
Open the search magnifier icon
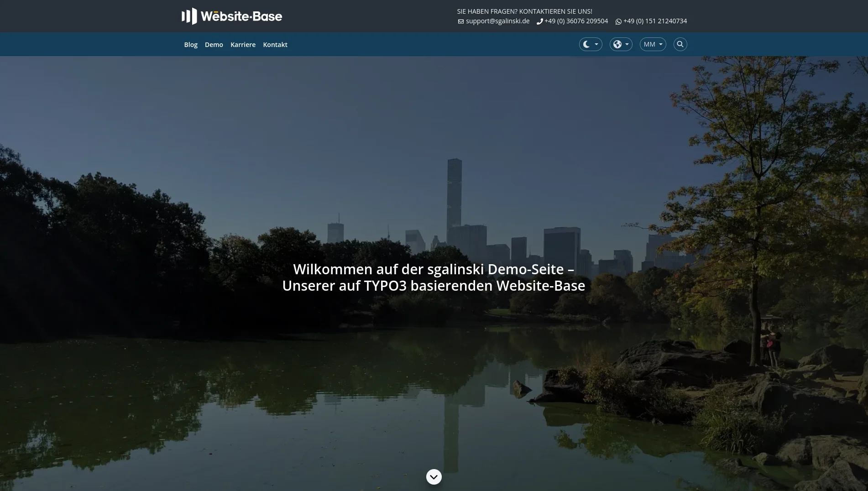coord(680,44)
